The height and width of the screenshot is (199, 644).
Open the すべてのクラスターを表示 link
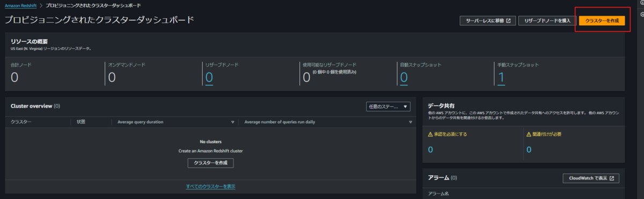tap(210, 187)
